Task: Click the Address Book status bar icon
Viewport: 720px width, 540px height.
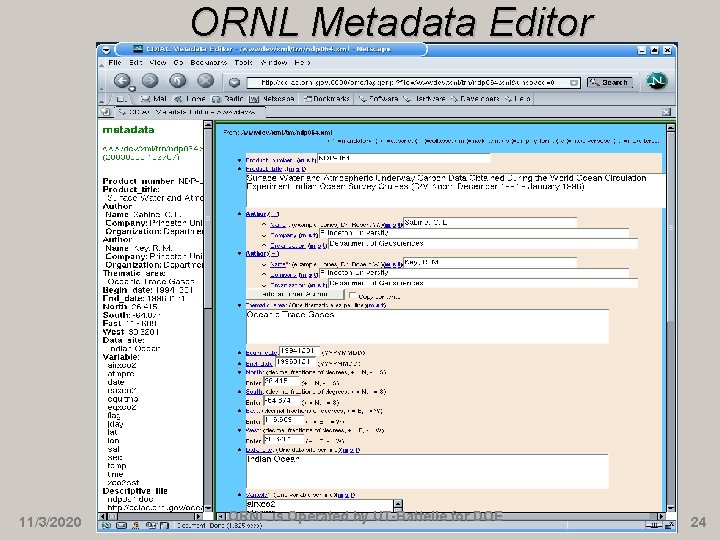Action: pos(151,525)
